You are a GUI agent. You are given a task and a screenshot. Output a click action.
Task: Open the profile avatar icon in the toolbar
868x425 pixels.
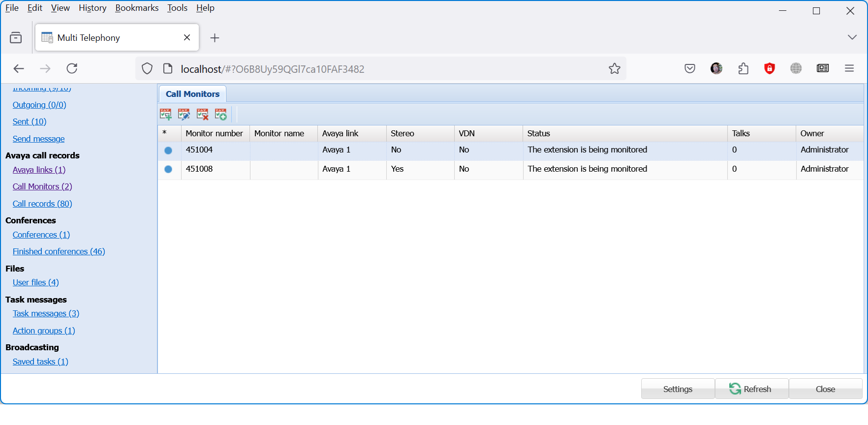tap(716, 68)
